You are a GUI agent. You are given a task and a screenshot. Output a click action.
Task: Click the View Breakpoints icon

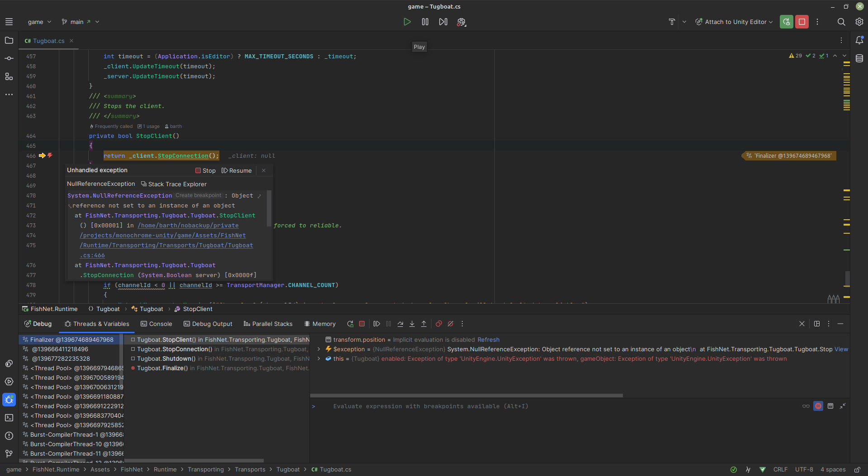(x=438, y=324)
